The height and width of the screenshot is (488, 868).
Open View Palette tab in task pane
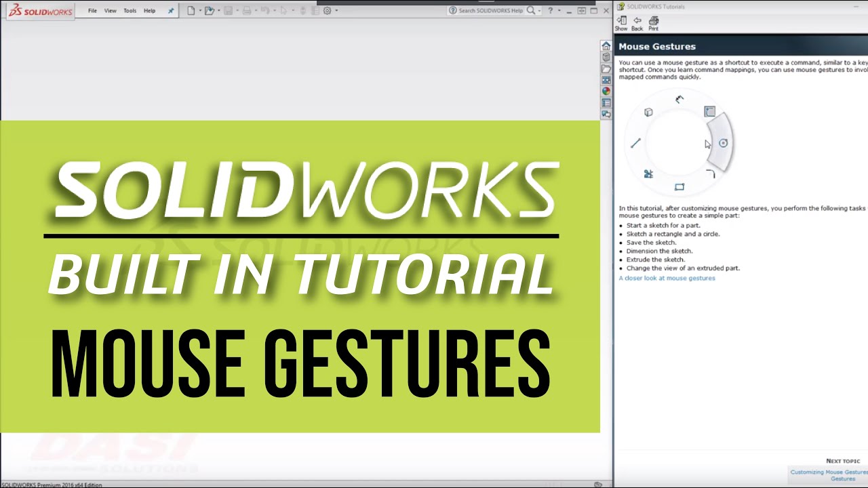[x=606, y=80]
